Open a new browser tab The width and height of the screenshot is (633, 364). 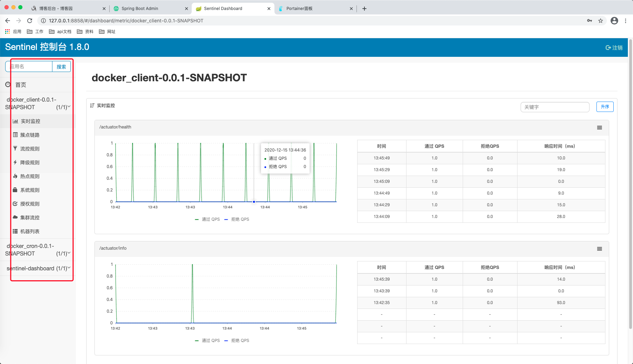[364, 9]
